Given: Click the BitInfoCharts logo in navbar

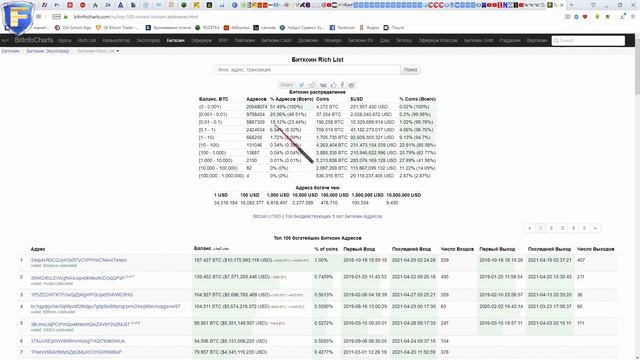Looking at the screenshot, I should pyautogui.click(x=34, y=40).
